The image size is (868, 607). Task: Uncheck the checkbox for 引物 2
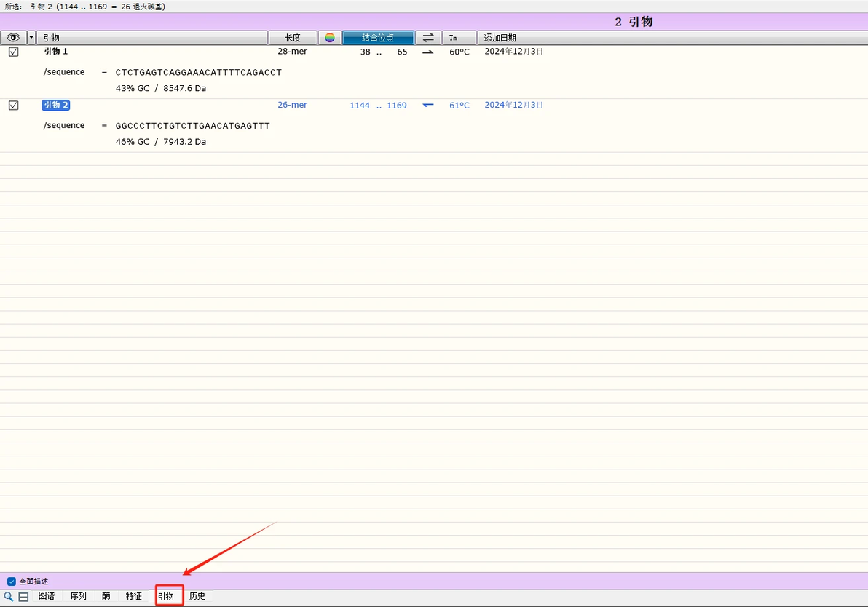pos(13,105)
